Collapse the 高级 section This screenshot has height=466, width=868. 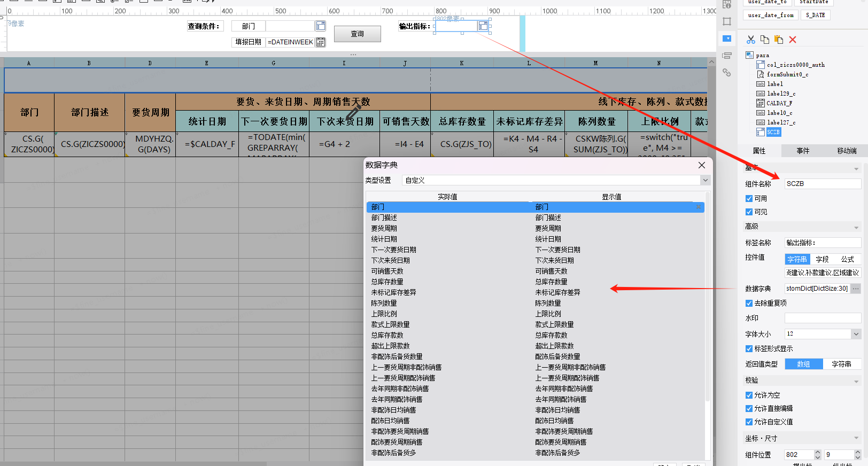click(856, 228)
